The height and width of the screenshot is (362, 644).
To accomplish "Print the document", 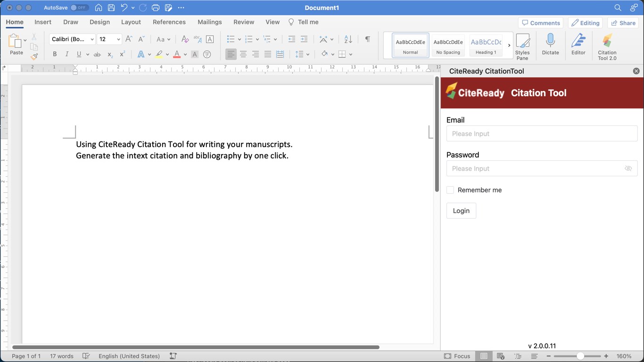I will click(x=156, y=8).
